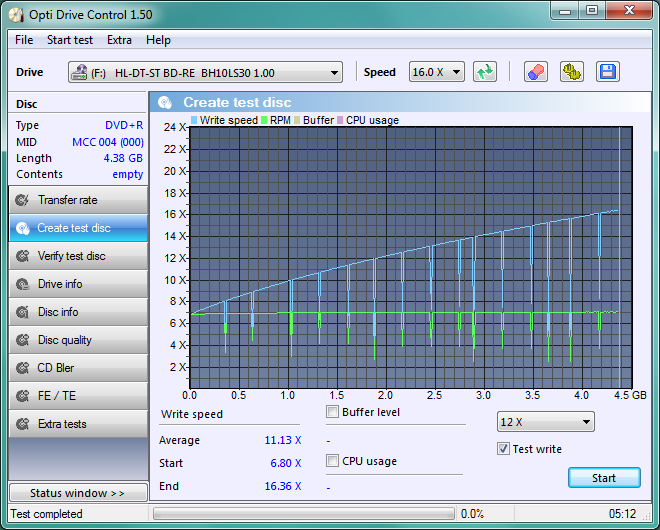Click the CD Bler sidebar icon
The width and height of the screenshot is (660, 530).
point(22,368)
